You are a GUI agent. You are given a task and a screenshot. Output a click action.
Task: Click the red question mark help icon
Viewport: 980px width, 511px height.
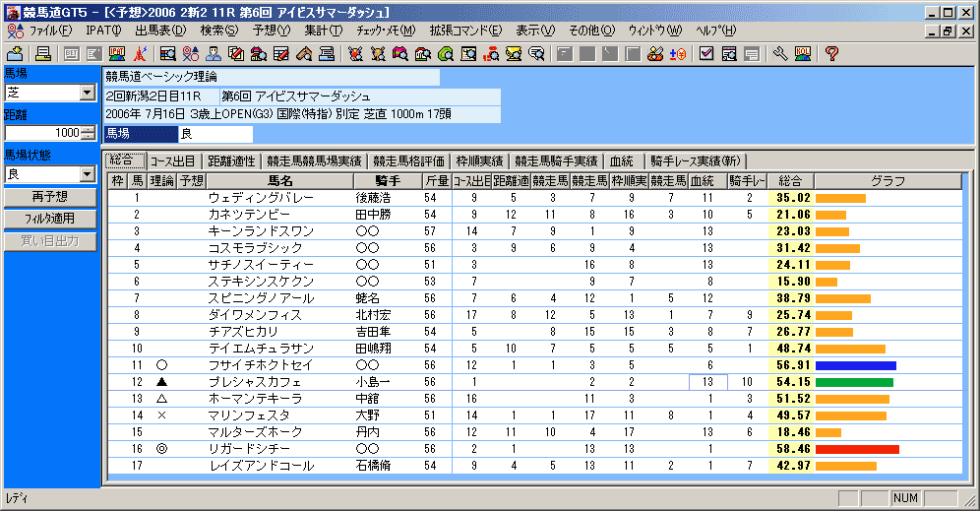[x=830, y=53]
